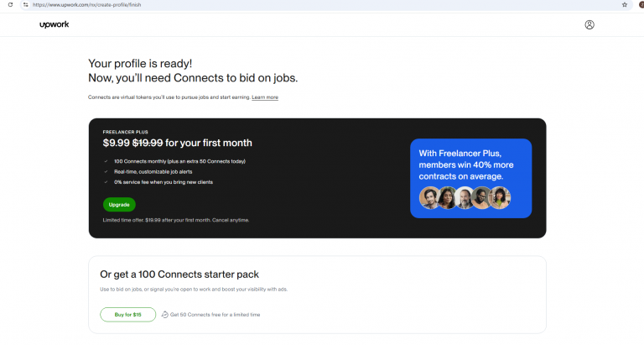Open the Learn more link about Connects
This screenshot has width=644, height=345.
point(265,97)
